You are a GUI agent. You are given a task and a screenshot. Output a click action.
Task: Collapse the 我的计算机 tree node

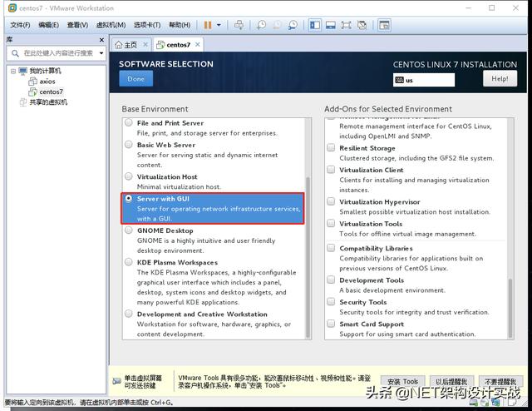(x=13, y=71)
